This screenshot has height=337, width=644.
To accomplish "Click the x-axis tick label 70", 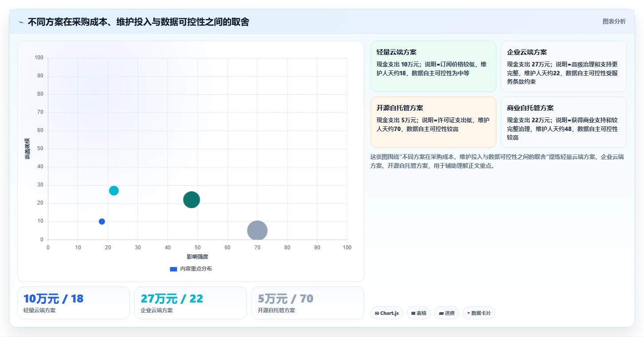I will pos(258,248).
